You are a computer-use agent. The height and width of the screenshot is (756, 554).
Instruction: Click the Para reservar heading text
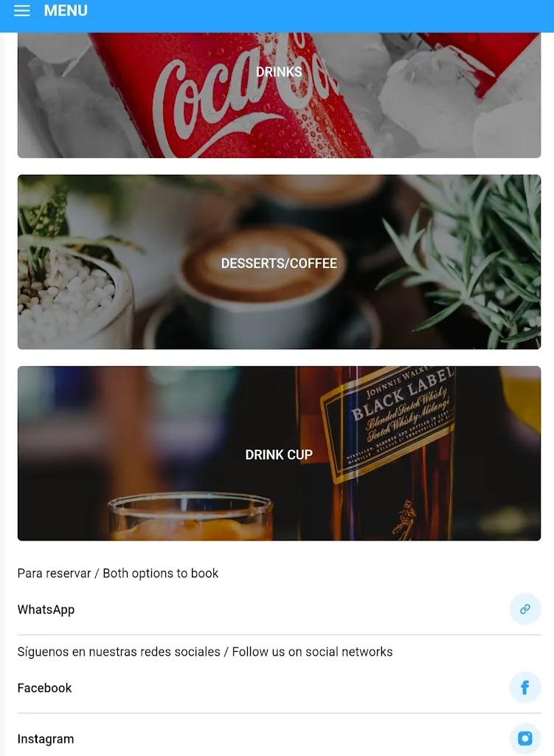point(118,573)
